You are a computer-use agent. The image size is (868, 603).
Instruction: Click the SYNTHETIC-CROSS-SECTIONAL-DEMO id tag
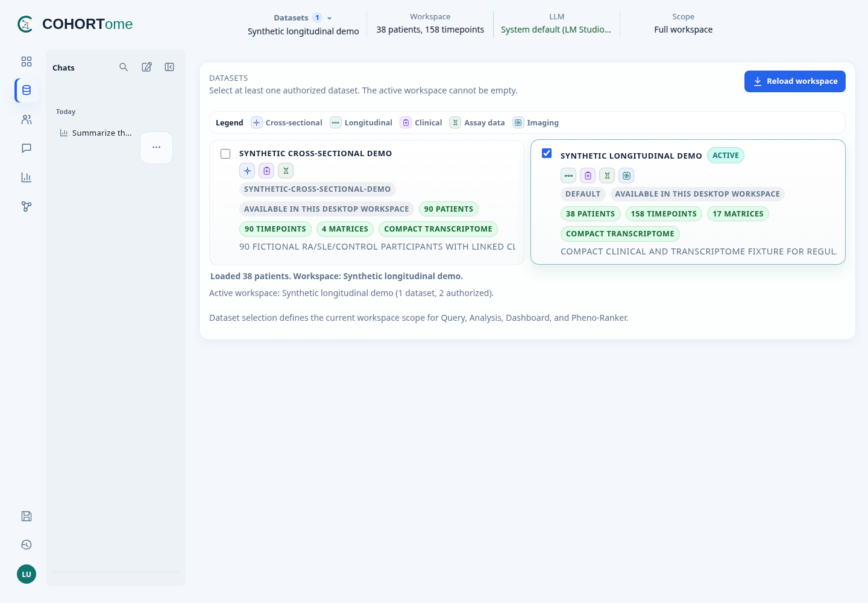pyautogui.click(x=318, y=189)
